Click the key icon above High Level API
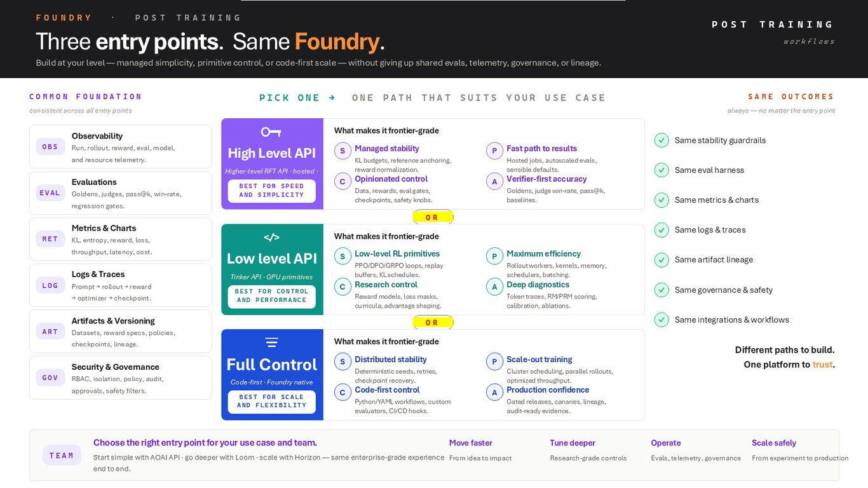This screenshot has width=868, height=488. click(x=271, y=132)
